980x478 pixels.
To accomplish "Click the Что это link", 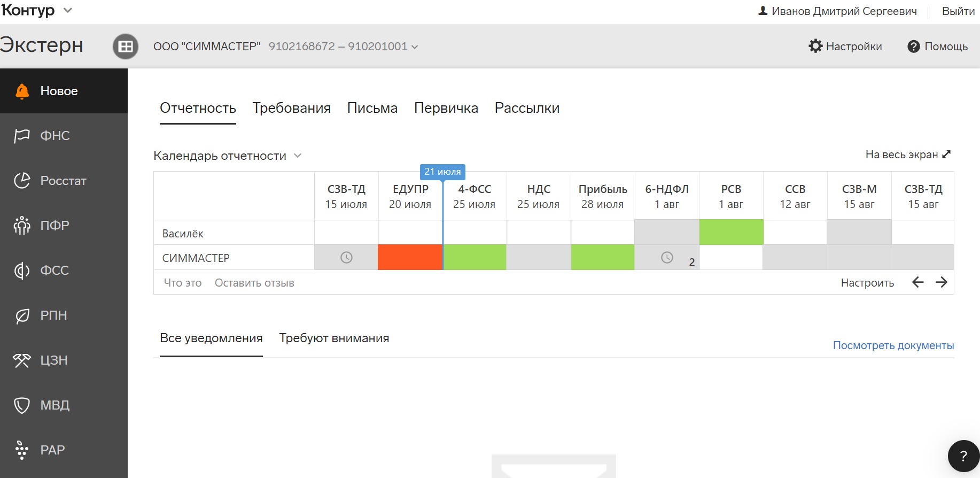I will tap(183, 283).
